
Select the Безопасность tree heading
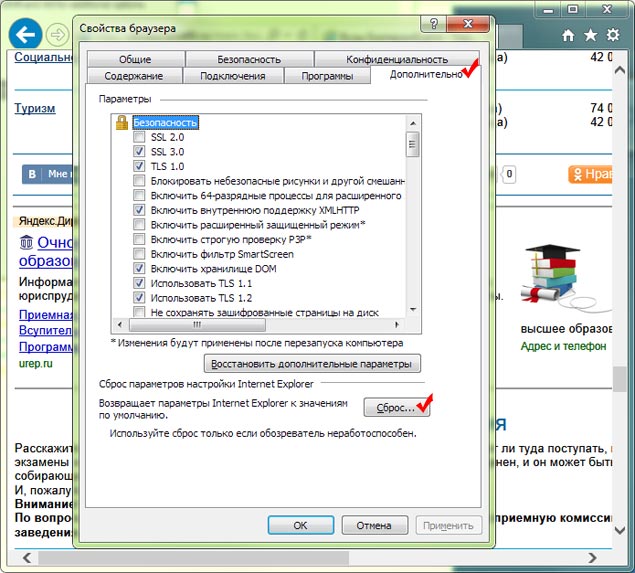[165, 122]
